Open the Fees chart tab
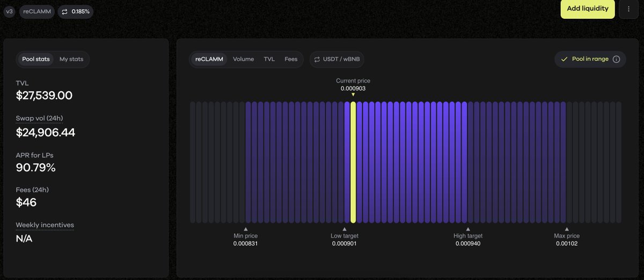 point(291,59)
